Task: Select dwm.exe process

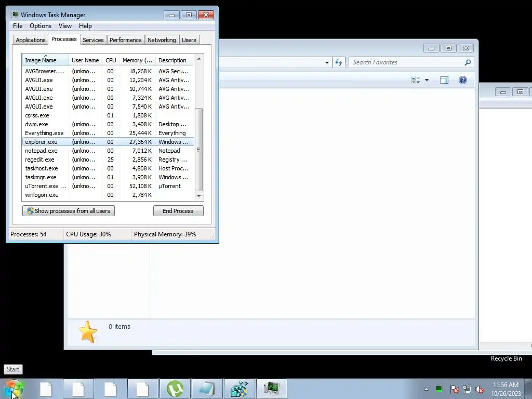Action: tap(108, 124)
